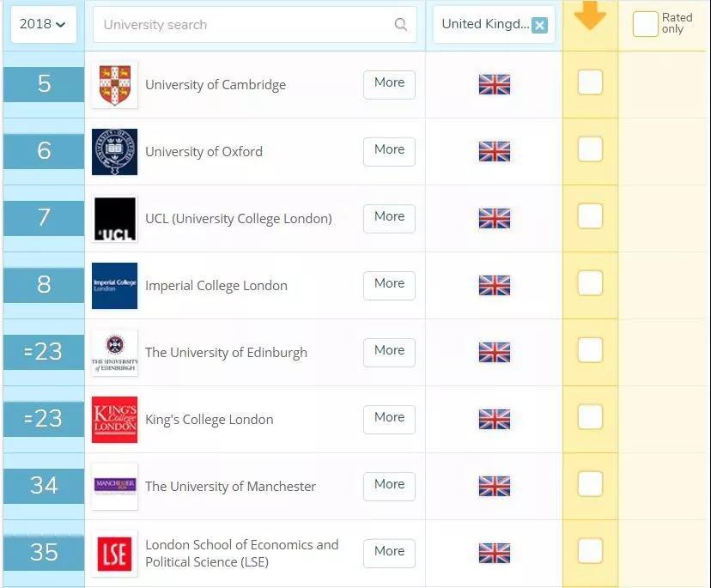Open the 2018 year dropdown
This screenshot has height=588, width=711.
(x=43, y=24)
